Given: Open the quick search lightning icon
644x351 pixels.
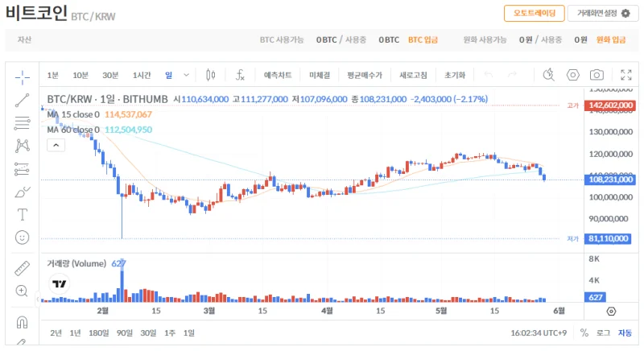Looking at the screenshot, I should [549, 75].
